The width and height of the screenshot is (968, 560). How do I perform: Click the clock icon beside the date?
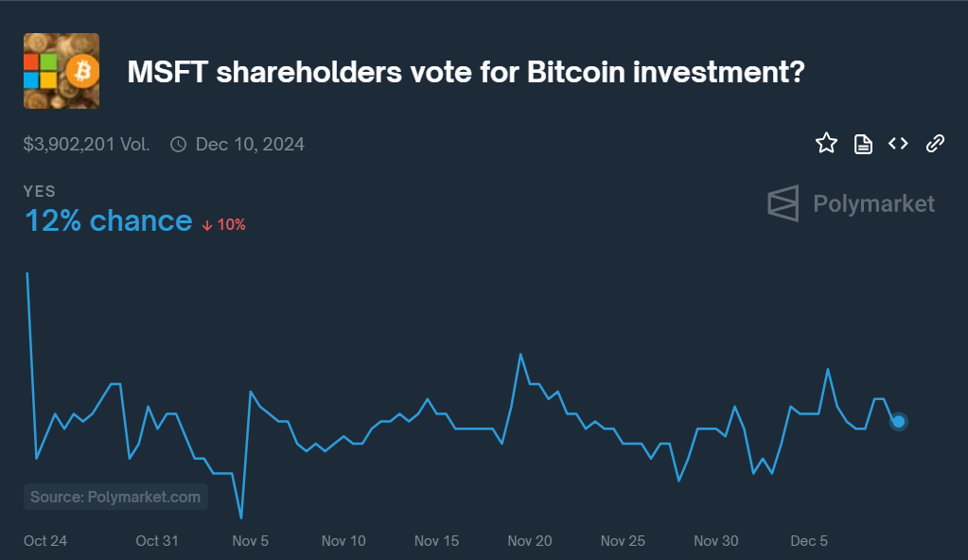click(x=178, y=145)
